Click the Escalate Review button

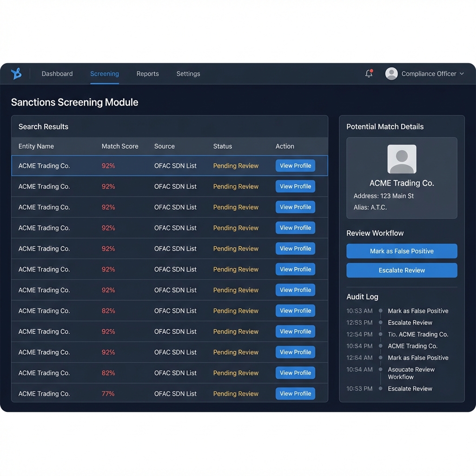(401, 270)
